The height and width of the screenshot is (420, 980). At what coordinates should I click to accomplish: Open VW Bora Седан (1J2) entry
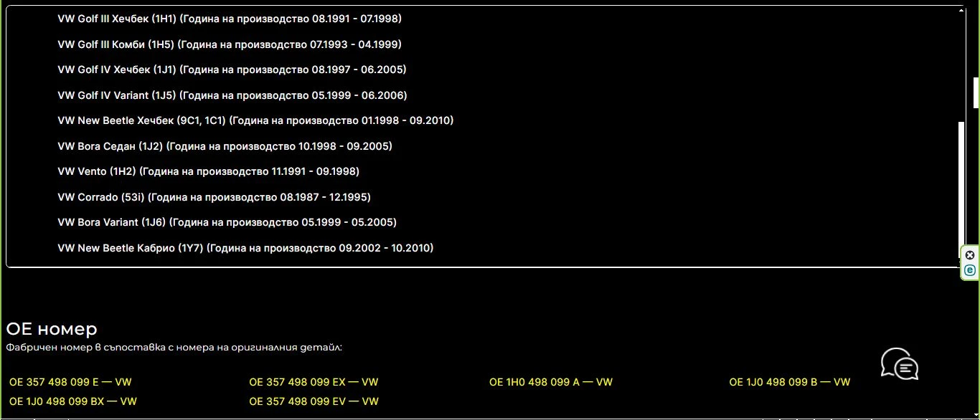point(225,146)
